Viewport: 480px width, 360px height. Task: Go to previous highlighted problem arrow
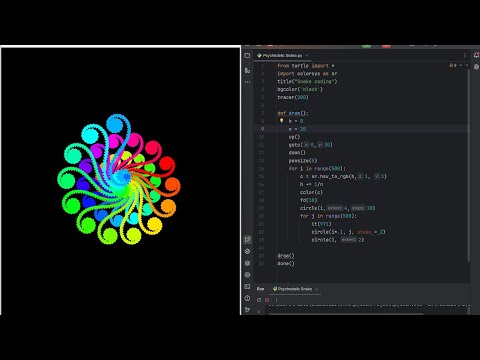coord(461,66)
